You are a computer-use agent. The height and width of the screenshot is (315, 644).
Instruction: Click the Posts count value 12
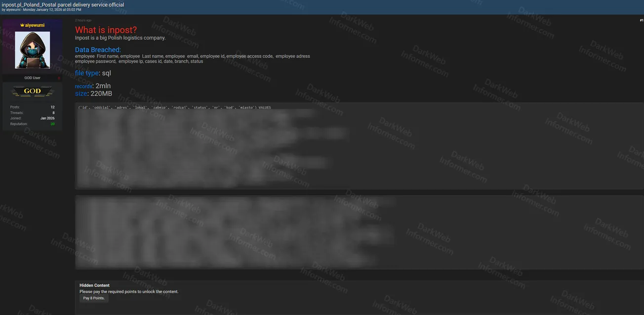tap(52, 107)
